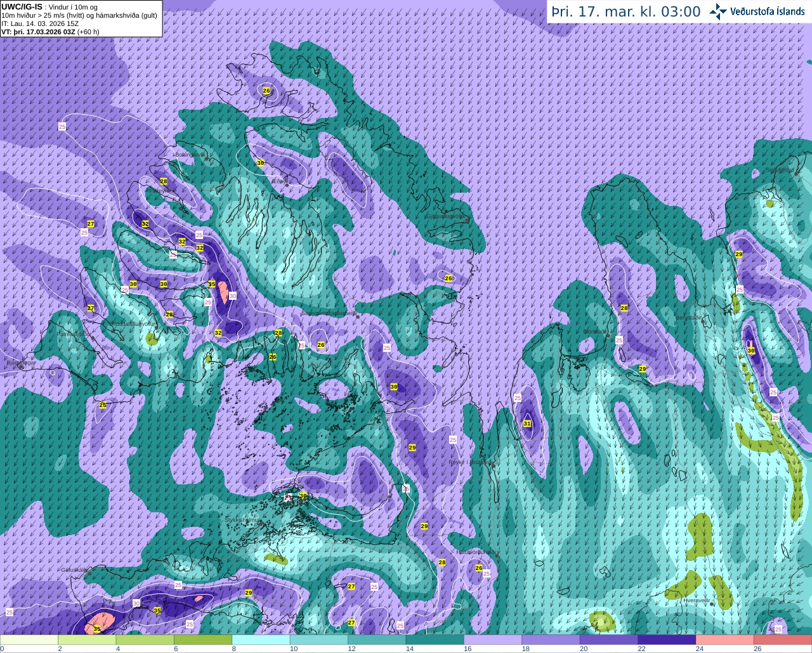Click the Gufuskálar station label
Image resolution: width=812 pixels, height=653 pixels.
[x=74, y=569]
